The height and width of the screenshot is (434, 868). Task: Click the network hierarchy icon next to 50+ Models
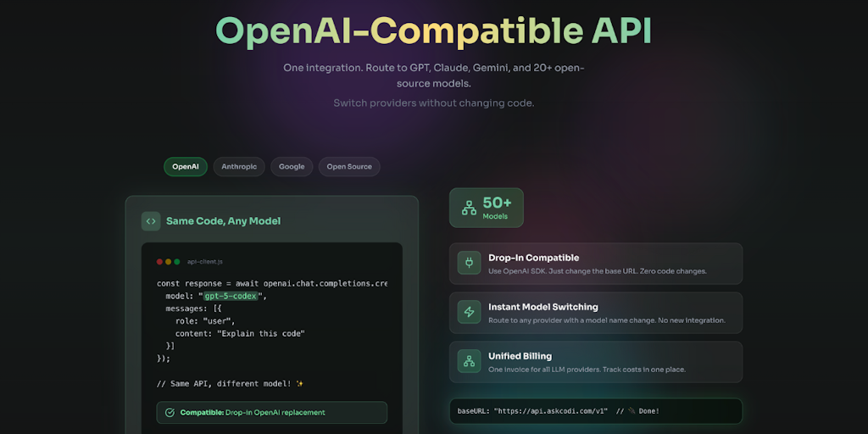(469, 209)
